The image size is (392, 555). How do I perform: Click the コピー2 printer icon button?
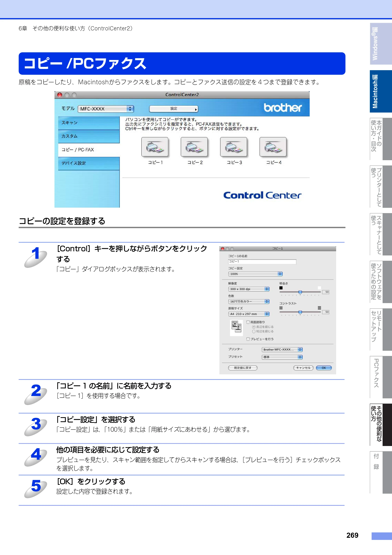pyautogui.click(x=194, y=147)
